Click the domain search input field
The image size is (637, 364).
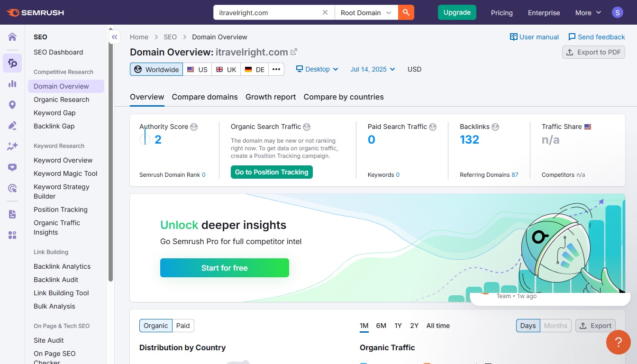[x=268, y=13]
